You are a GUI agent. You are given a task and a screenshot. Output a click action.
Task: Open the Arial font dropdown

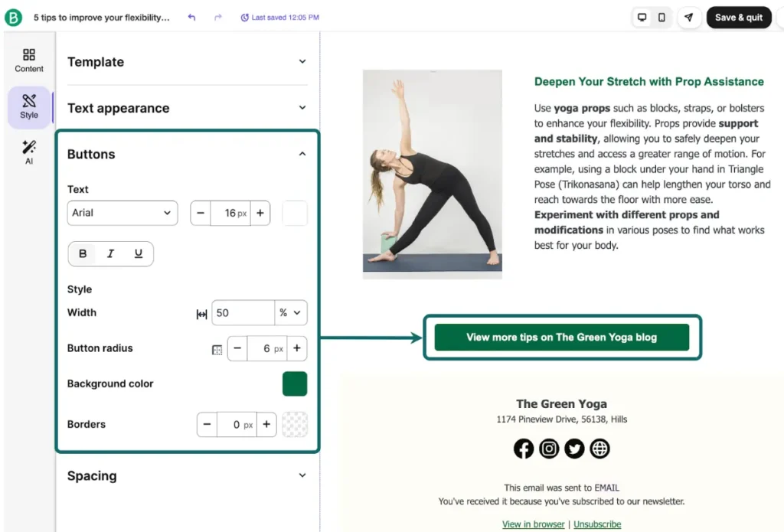click(122, 213)
